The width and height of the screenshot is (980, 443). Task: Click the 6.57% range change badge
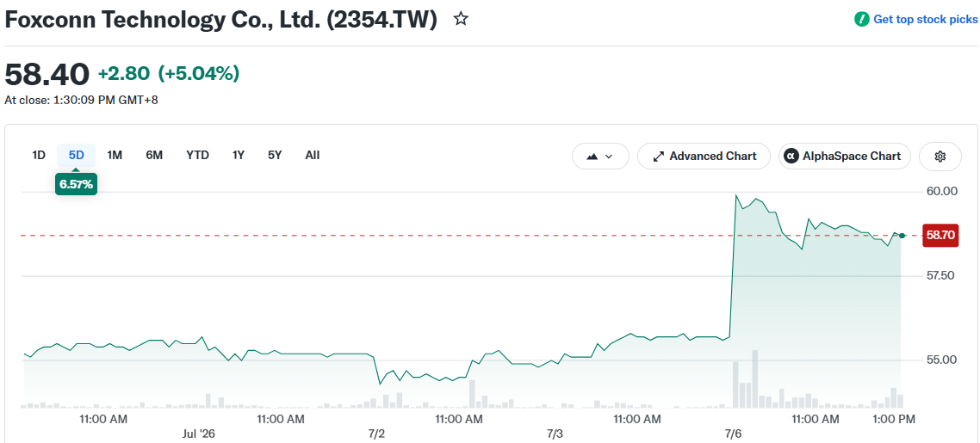pos(77,185)
